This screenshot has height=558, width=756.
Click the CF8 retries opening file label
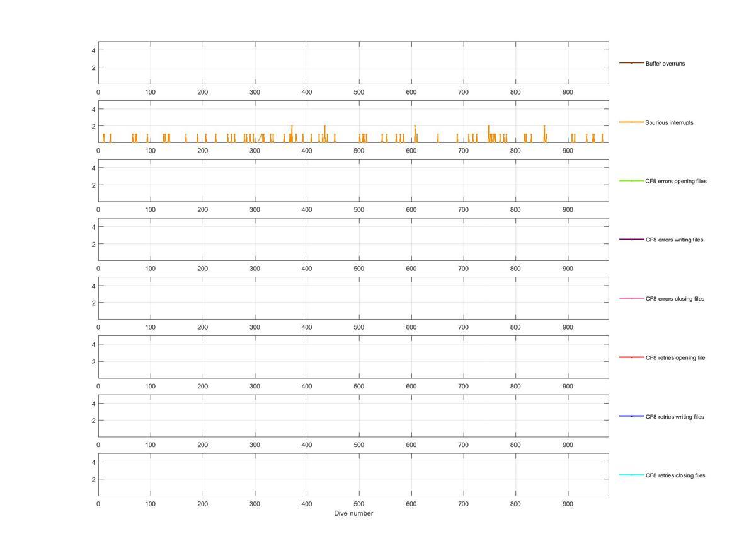[x=675, y=357]
